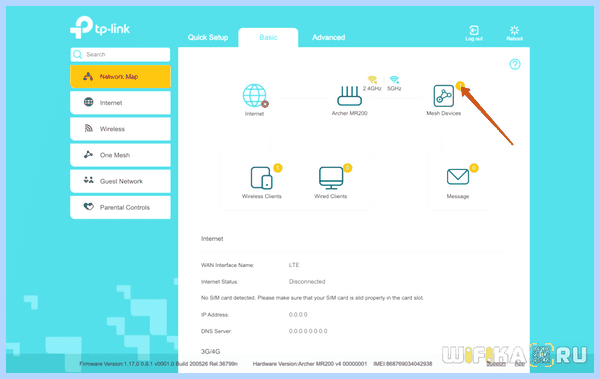Click the Network Map sidebar icon
This screenshot has width=600, height=379.
point(88,76)
